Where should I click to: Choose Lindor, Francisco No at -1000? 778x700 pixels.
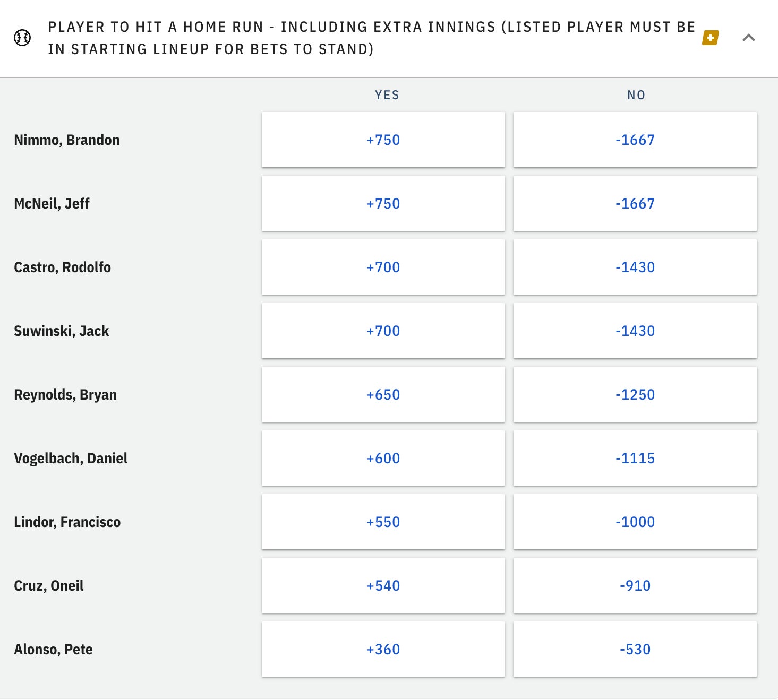(x=635, y=522)
